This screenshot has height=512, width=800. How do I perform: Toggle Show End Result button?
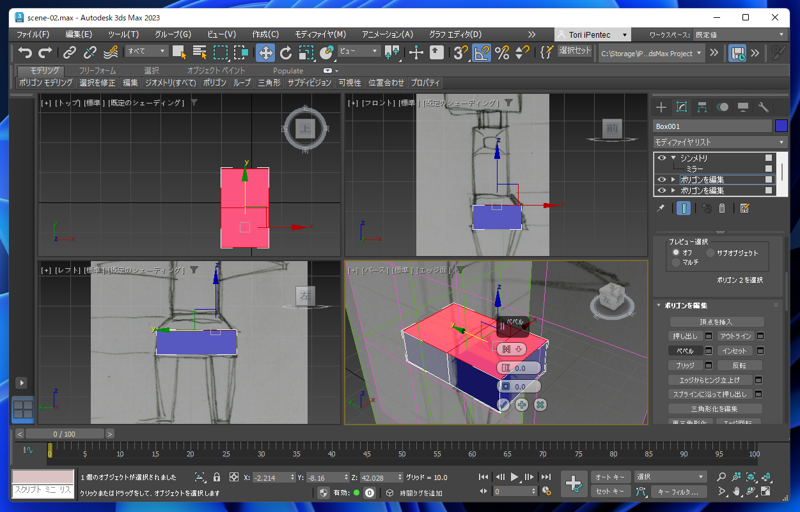(x=684, y=208)
